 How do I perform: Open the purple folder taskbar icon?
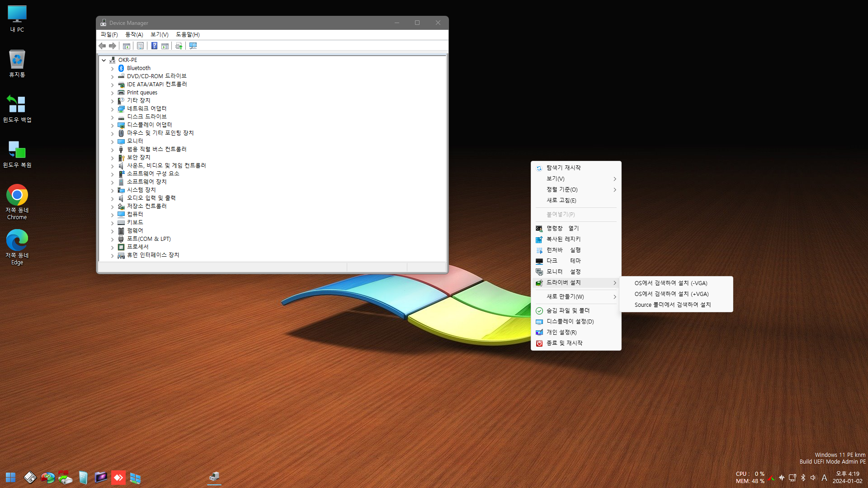tap(101, 478)
